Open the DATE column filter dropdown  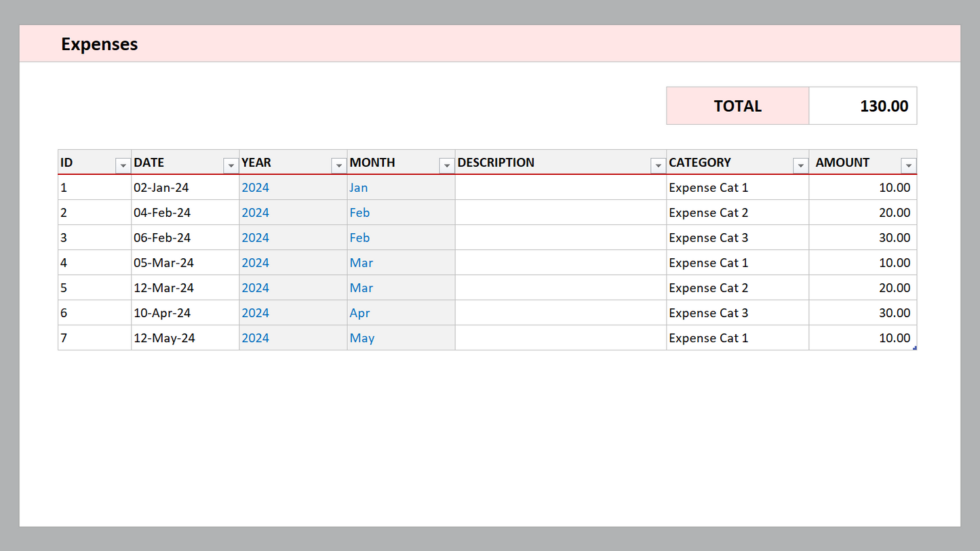231,165
